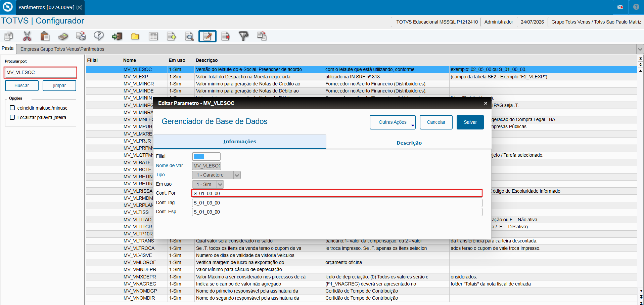644x305 pixels.
Task: Click the Nome de Var. field
Action: click(206, 166)
